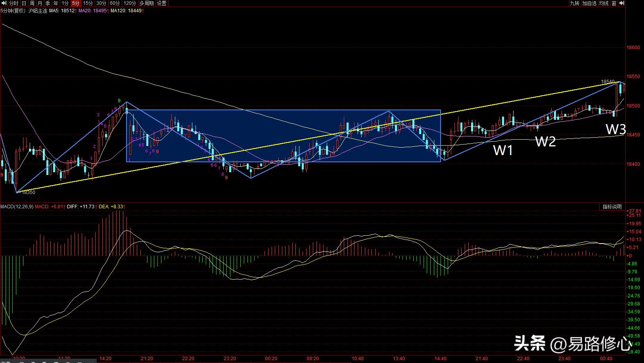Image resolution: width=644 pixels, height=363 pixels.
Task: Open the 设置 settings menu
Action: [162, 3]
